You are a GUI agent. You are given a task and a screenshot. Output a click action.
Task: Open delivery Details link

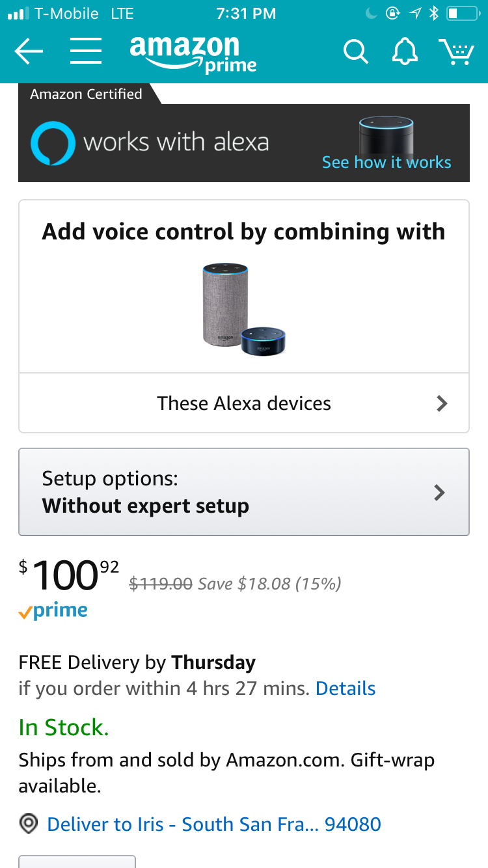point(346,688)
